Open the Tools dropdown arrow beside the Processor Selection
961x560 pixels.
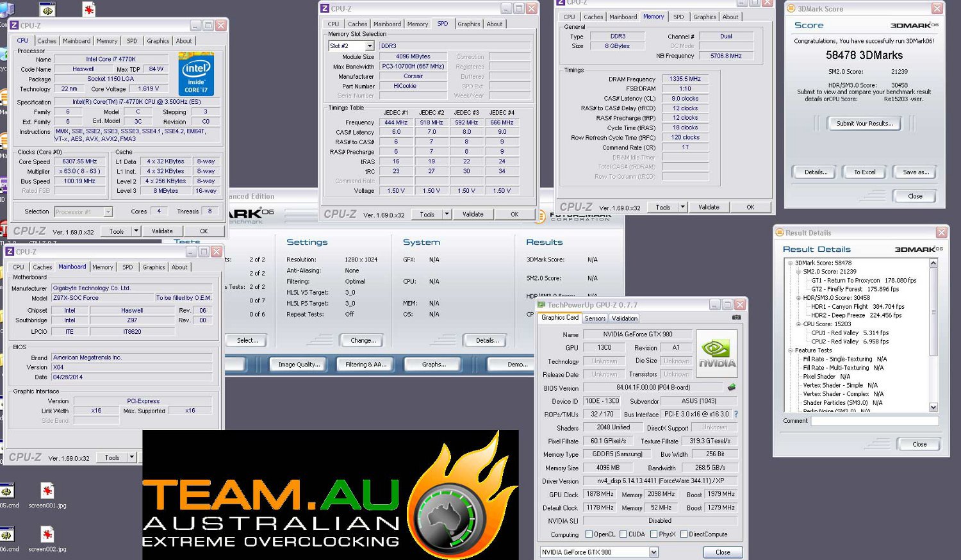[x=136, y=231]
